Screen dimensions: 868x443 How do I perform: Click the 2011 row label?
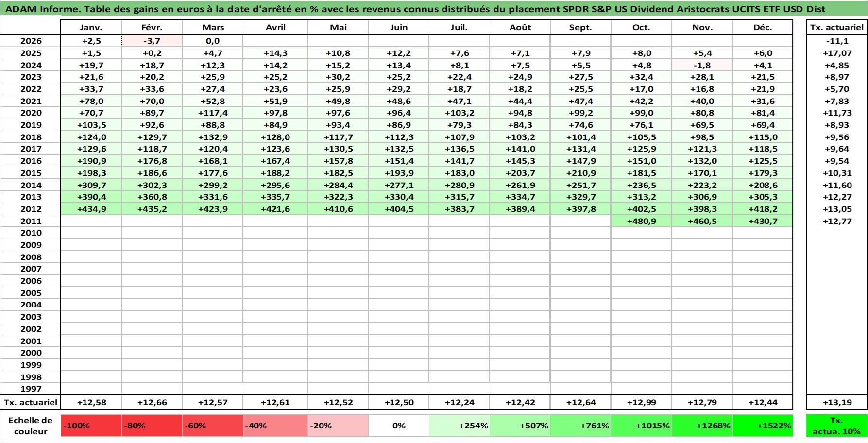coord(31,221)
